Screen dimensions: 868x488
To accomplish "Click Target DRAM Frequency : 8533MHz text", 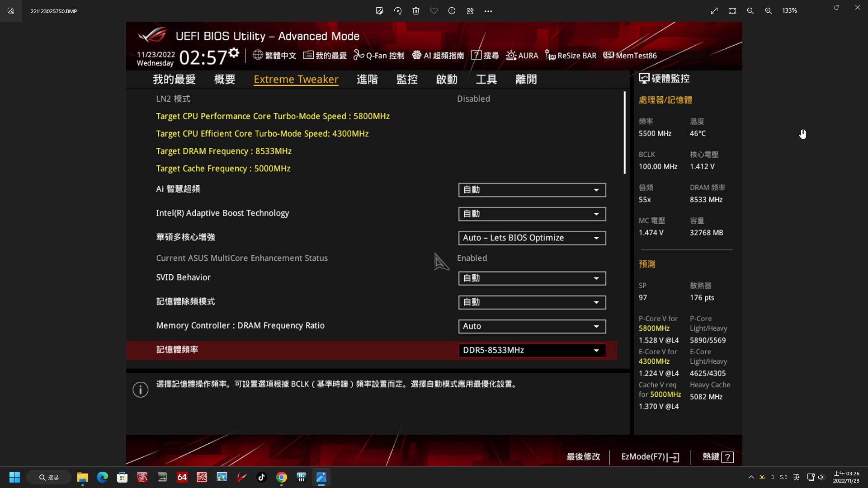I will 224,151.
